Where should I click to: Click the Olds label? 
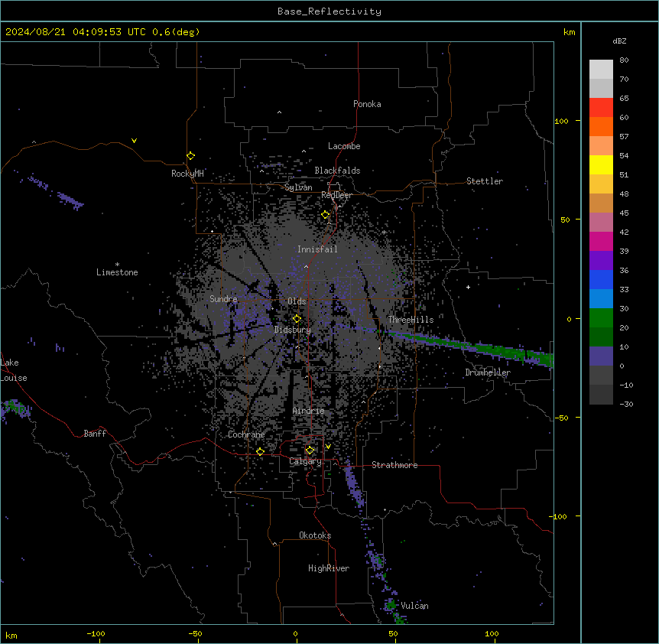(x=297, y=301)
